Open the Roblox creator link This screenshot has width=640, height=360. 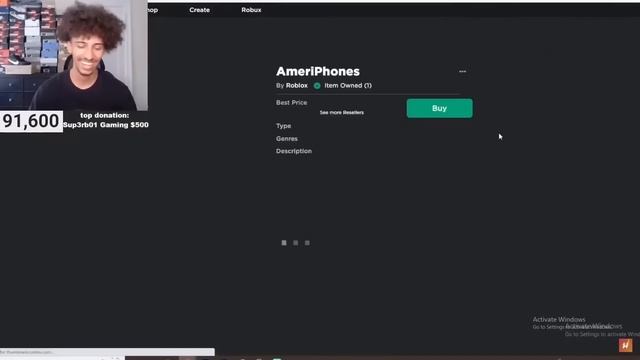coord(297,85)
